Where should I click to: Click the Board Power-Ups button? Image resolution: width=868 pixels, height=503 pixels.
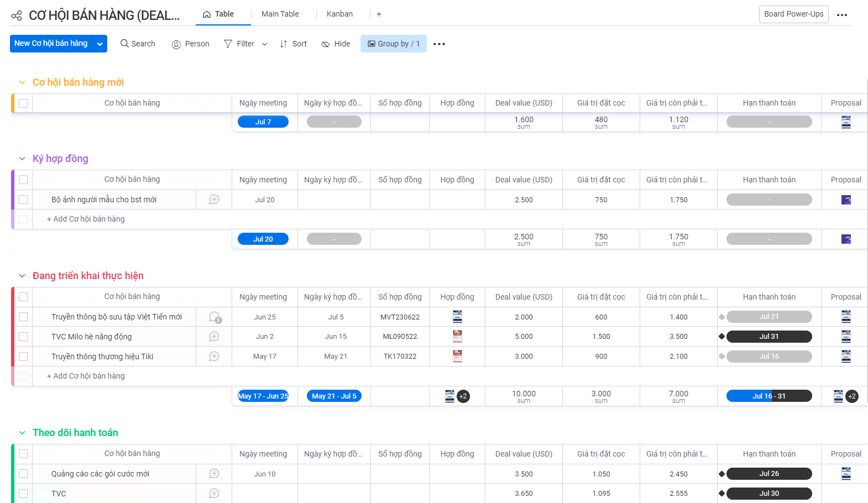(x=793, y=14)
